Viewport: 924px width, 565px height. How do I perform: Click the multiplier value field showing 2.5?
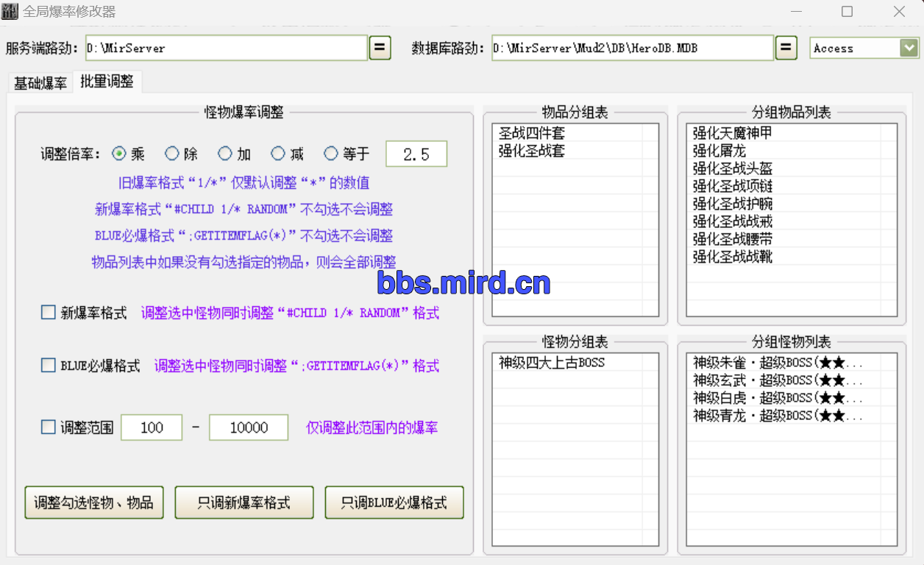pos(416,154)
